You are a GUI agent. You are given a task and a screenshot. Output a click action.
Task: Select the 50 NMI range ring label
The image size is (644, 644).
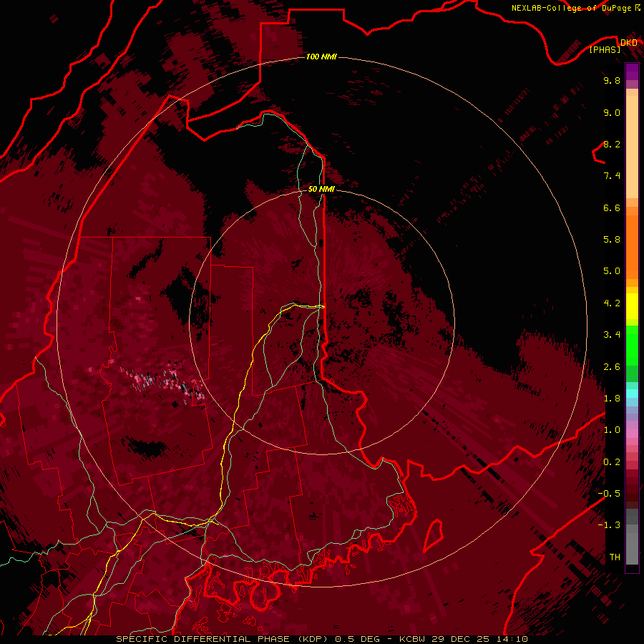point(321,189)
